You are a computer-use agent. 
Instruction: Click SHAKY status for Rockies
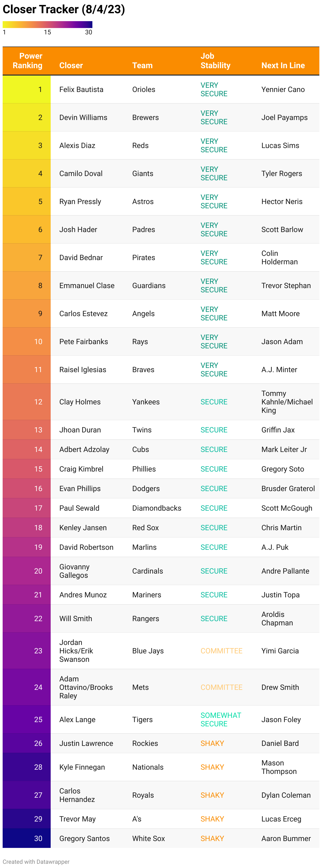pos(212,743)
